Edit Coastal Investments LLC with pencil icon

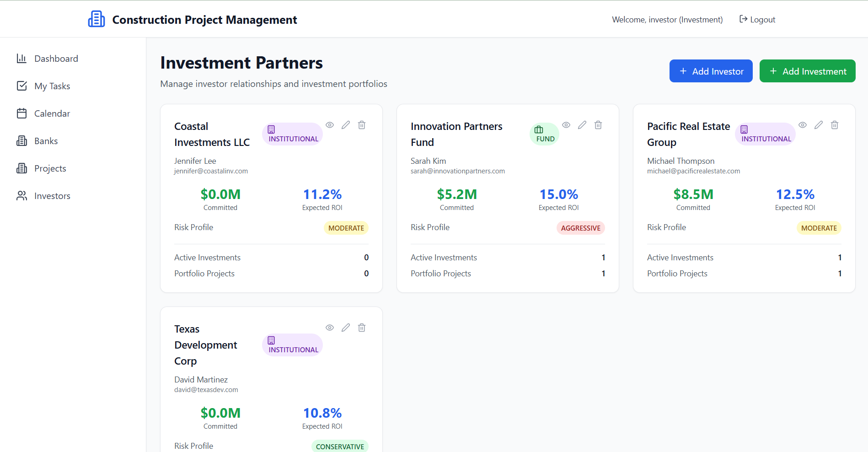346,125
